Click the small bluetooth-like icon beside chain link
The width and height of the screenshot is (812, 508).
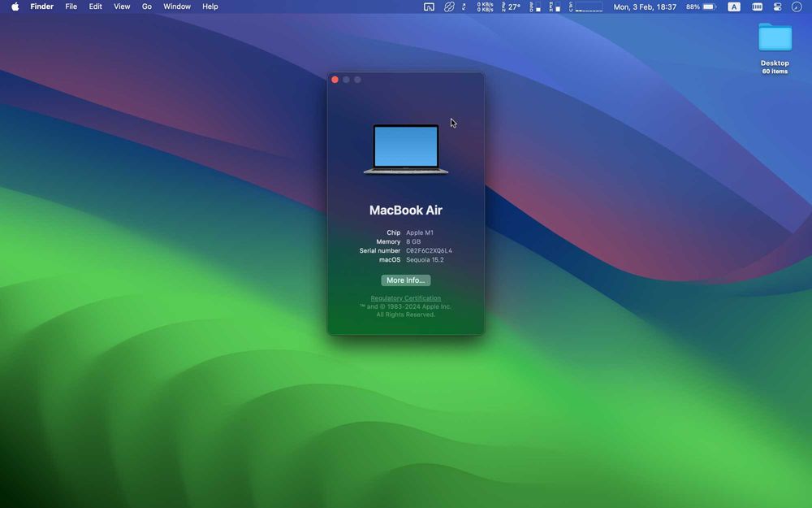464,7
